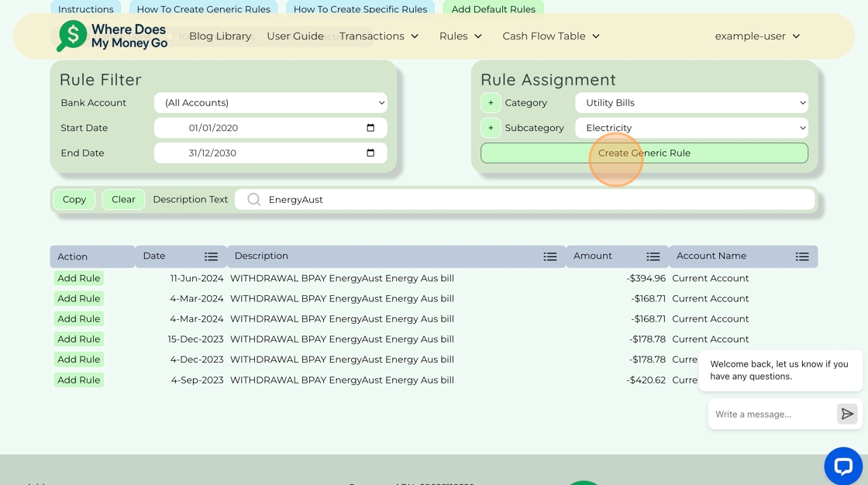868x485 pixels.
Task: Add a new Subcategory with plus button
Action: tap(491, 128)
